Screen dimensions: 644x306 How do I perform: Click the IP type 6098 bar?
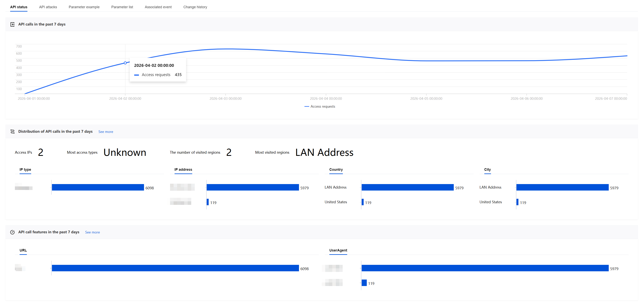coord(98,187)
